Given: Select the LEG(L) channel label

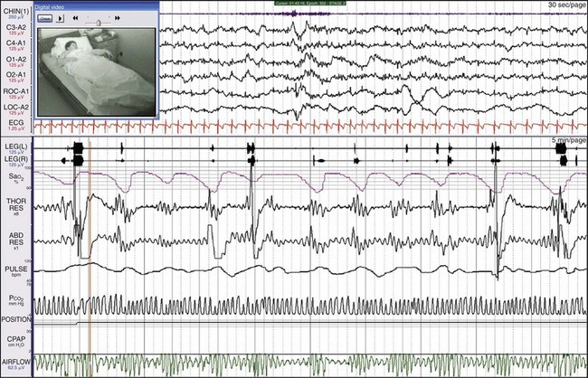Looking at the screenshot, I should coord(17,146).
